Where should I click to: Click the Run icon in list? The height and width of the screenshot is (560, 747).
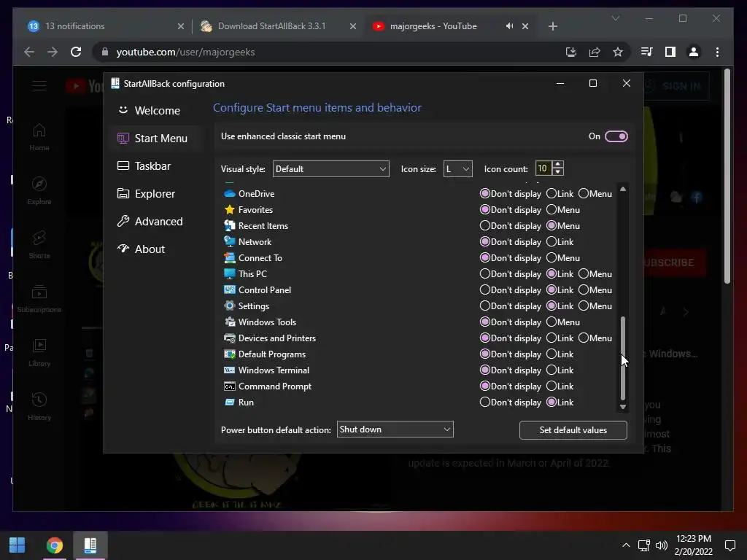[x=230, y=402]
